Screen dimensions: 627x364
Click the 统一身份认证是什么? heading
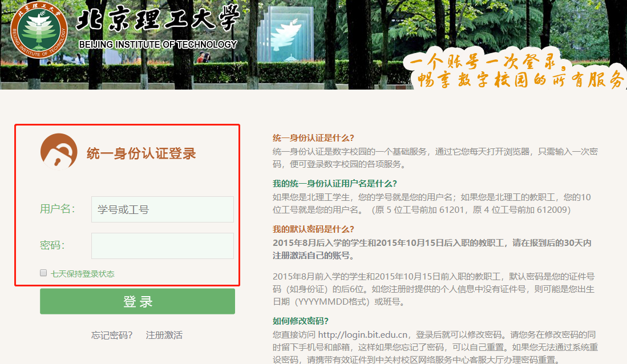[x=313, y=137]
